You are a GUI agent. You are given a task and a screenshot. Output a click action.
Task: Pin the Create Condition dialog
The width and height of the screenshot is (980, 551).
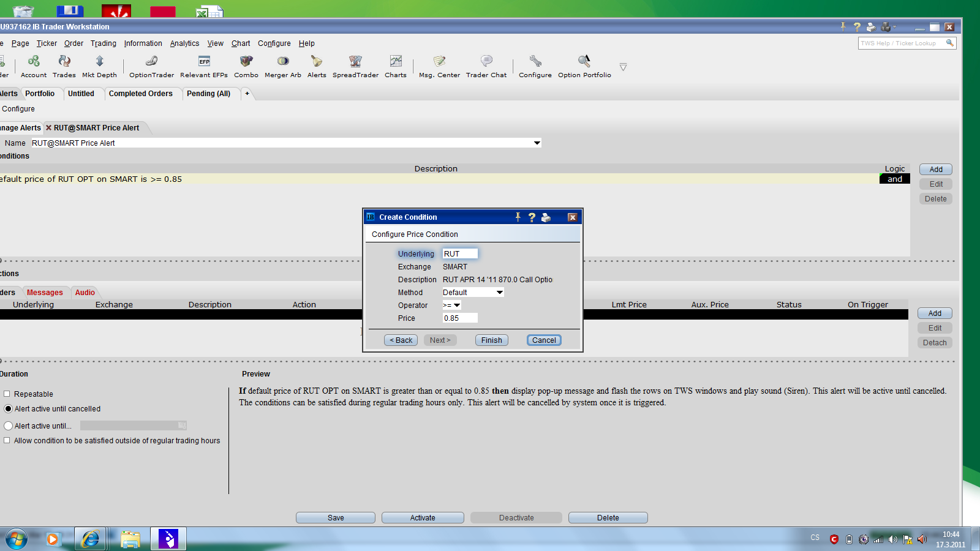pyautogui.click(x=518, y=217)
